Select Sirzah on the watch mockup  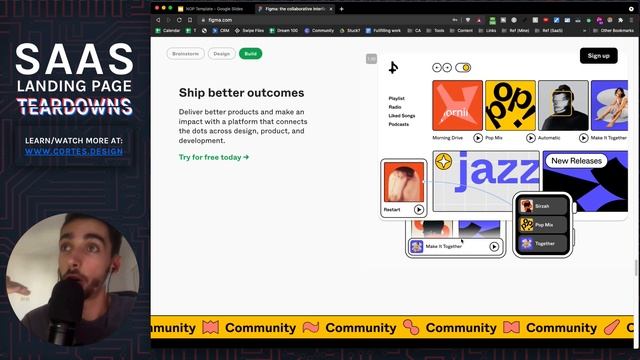click(x=543, y=206)
